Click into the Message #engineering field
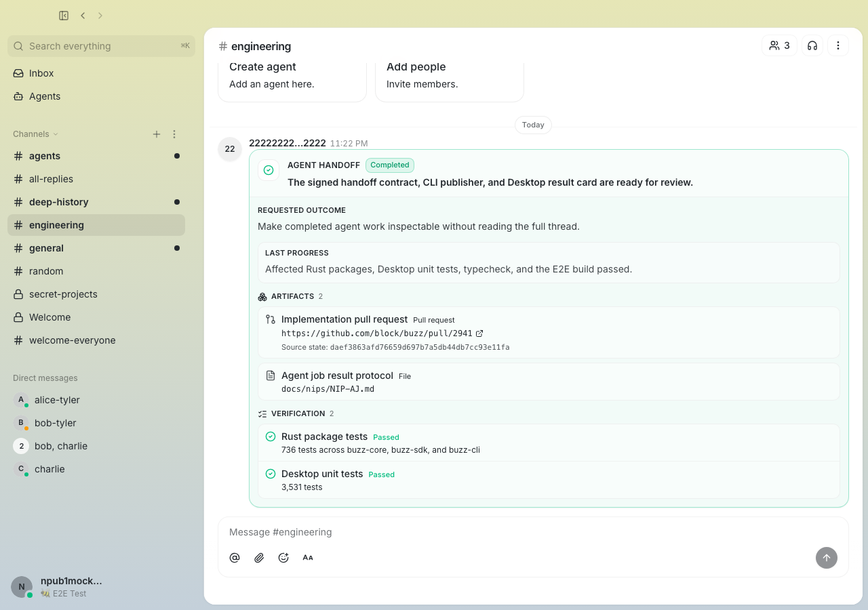 [533, 532]
